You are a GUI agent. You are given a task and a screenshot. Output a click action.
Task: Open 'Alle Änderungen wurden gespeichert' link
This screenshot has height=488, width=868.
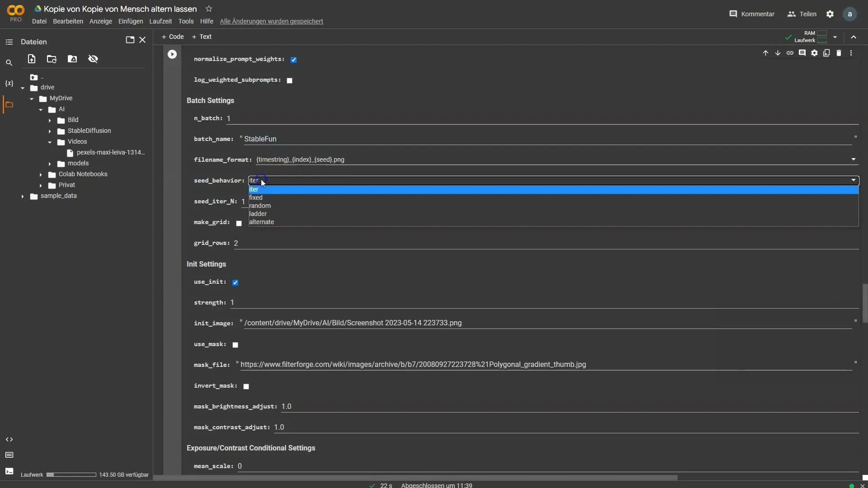[271, 21]
